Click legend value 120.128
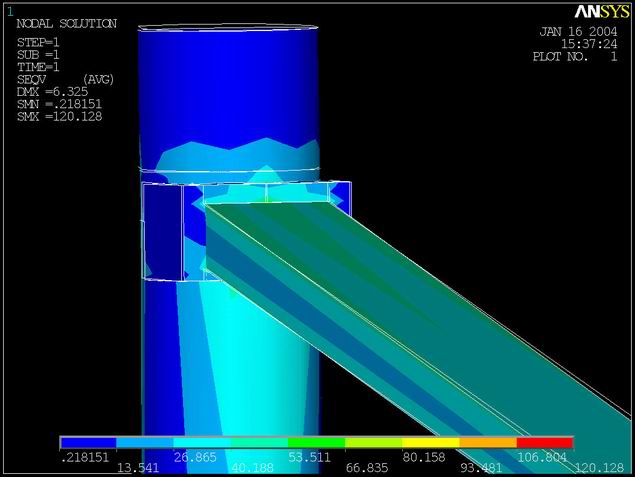 (x=599, y=468)
